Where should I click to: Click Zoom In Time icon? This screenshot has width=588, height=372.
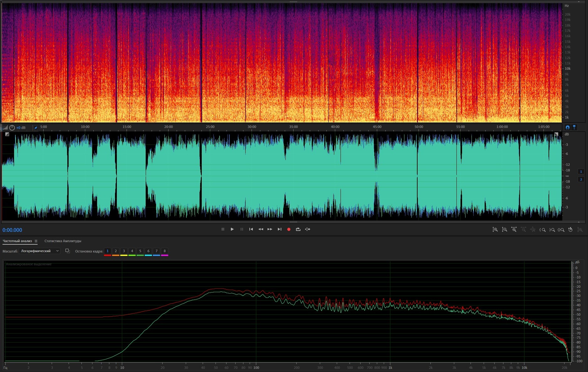pos(514,230)
